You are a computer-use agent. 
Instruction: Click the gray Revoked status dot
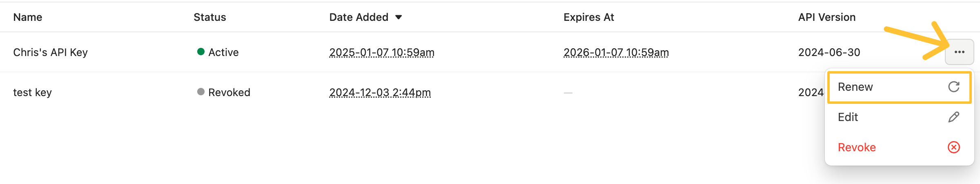(200, 92)
